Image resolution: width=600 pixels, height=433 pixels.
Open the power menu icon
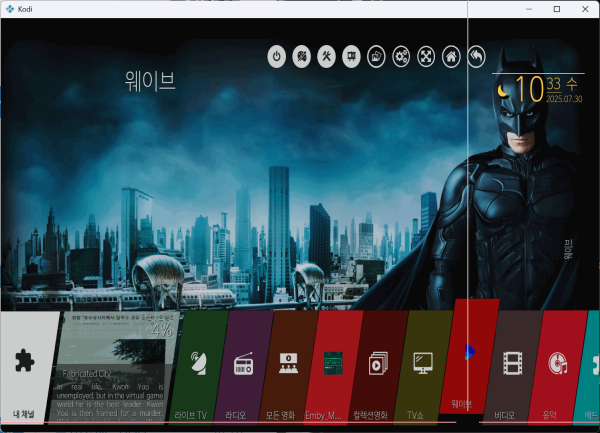pyautogui.click(x=276, y=57)
